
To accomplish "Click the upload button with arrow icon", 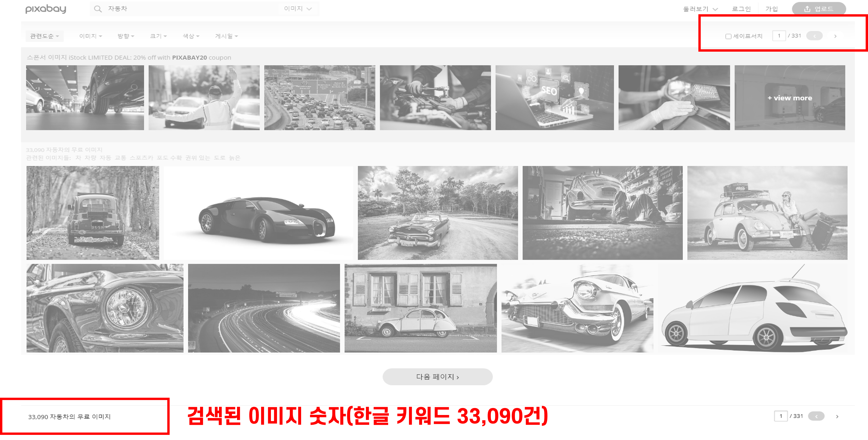I will [818, 9].
